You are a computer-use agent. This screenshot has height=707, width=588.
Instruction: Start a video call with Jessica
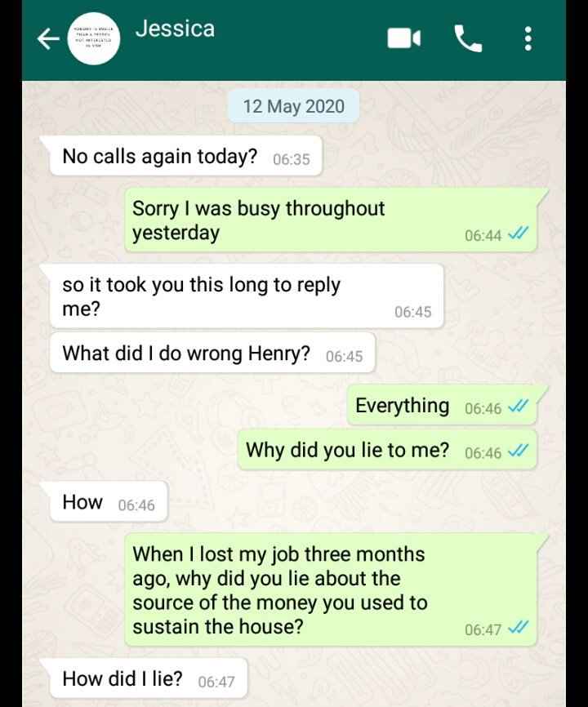pyautogui.click(x=404, y=38)
